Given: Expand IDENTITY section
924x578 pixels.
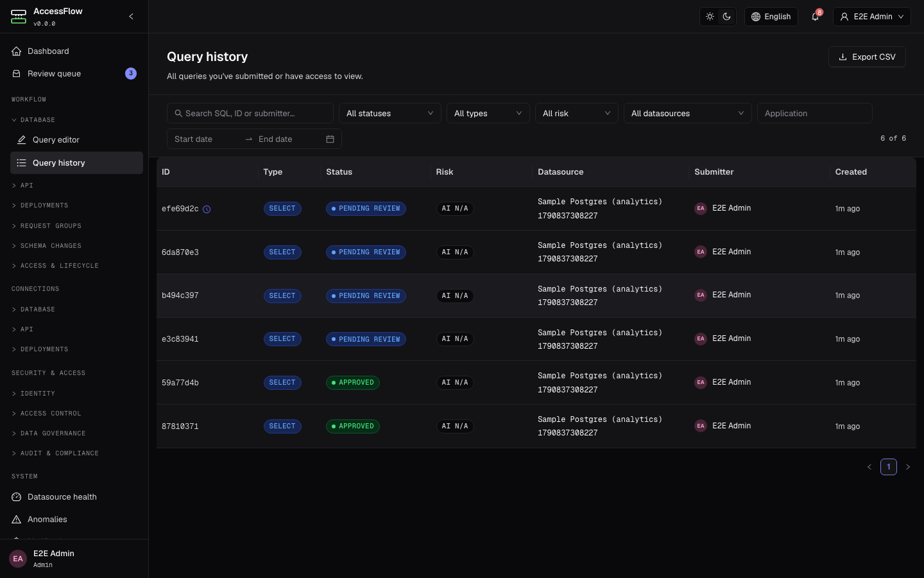Looking at the screenshot, I should coord(33,394).
